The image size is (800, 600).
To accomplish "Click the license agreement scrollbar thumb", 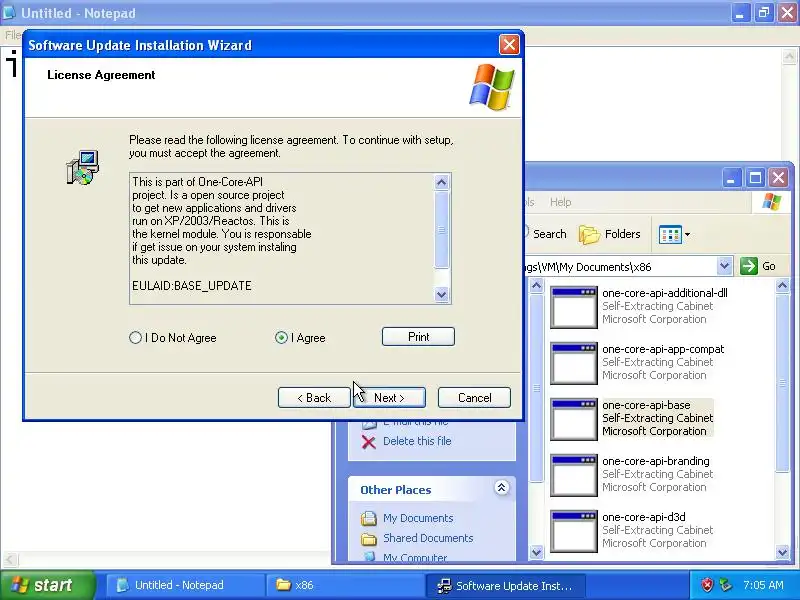I will coord(442,229).
